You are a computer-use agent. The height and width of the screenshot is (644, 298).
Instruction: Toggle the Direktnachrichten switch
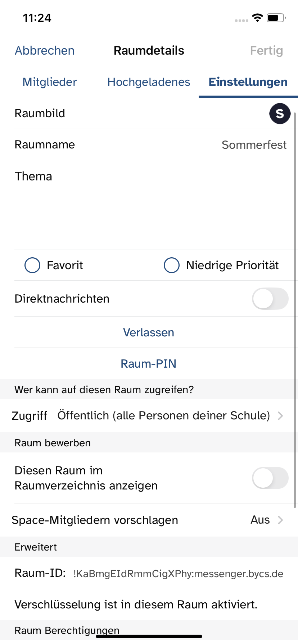[270, 299]
